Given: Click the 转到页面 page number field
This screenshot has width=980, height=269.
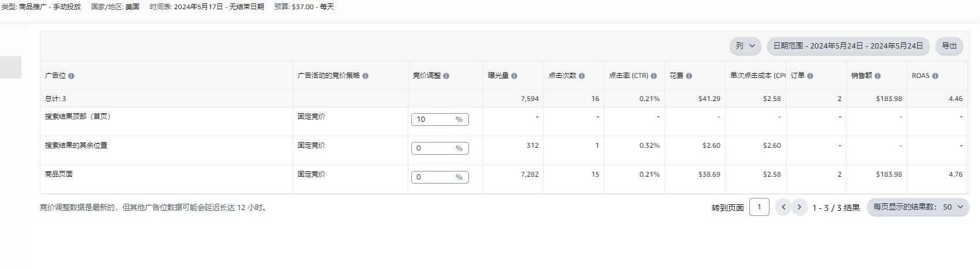Looking at the screenshot, I should click(x=759, y=207).
